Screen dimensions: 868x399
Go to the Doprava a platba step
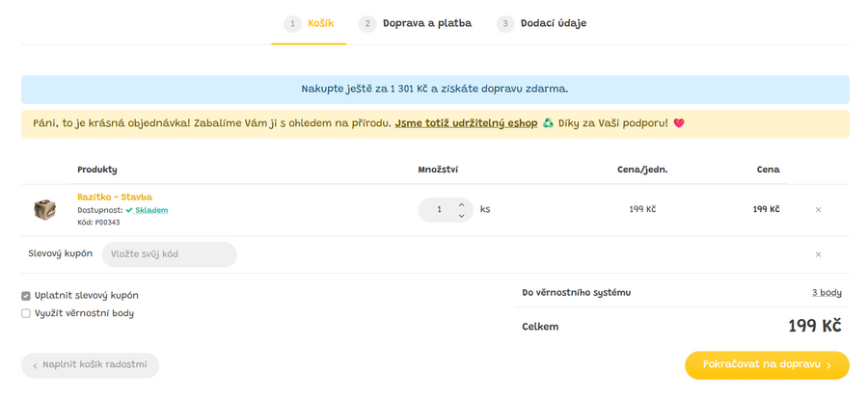(416, 23)
